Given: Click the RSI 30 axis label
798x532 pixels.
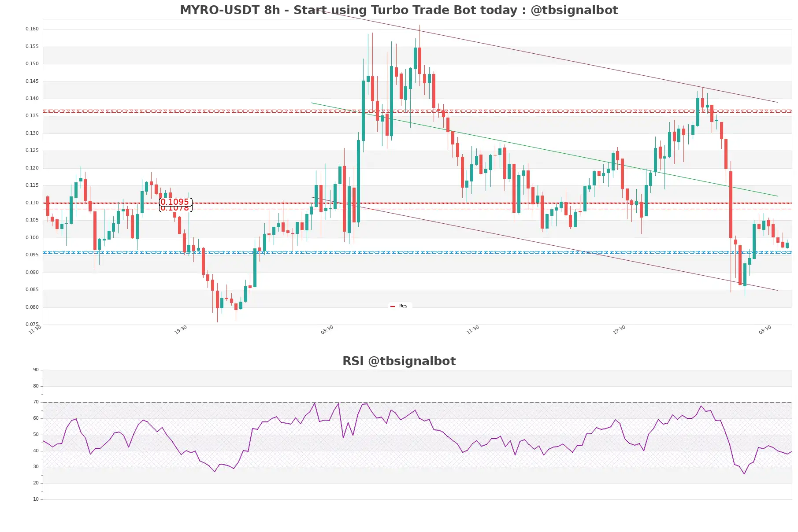Looking at the screenshot, I should tap(36, 467).
